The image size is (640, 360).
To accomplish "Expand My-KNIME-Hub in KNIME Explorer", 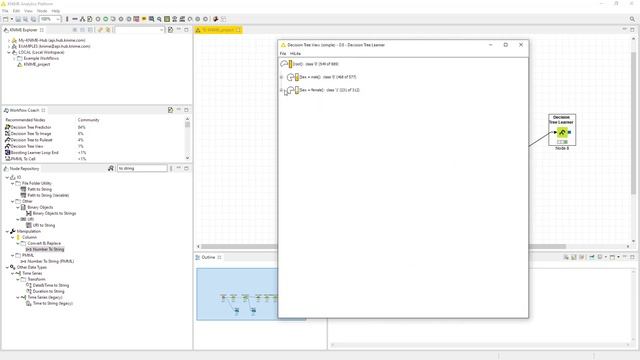I will [x=9, y=40].
